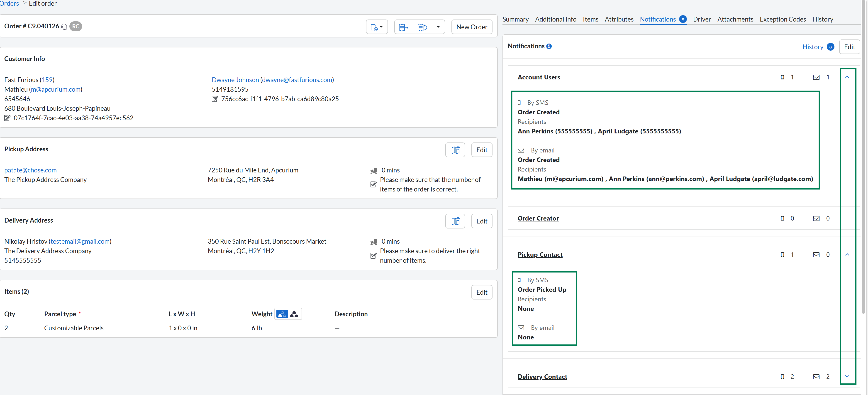Expand the Delivery Contact section chevron

[847, 376]
